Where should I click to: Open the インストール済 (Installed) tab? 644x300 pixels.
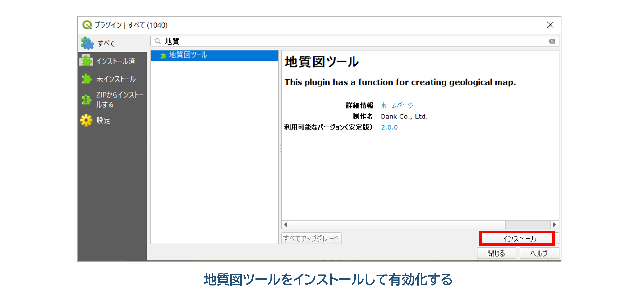(x=112, y=61)
